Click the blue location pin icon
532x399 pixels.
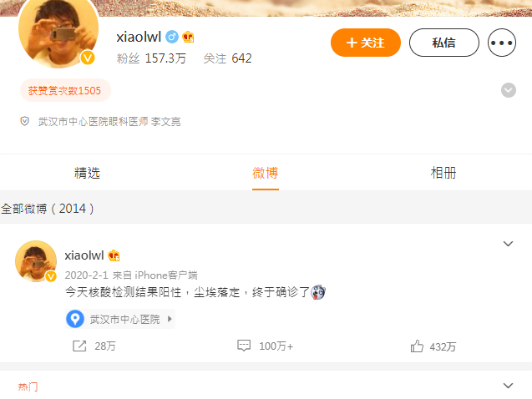75,319
